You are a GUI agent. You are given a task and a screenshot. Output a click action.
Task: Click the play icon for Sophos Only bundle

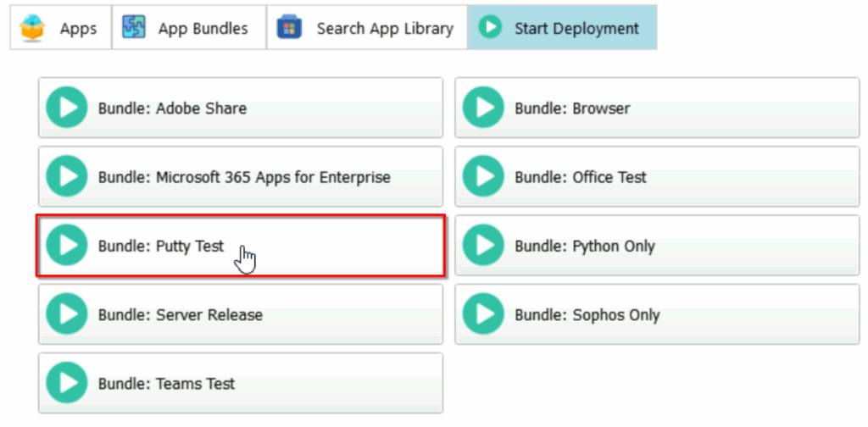(x=483, y=314)
